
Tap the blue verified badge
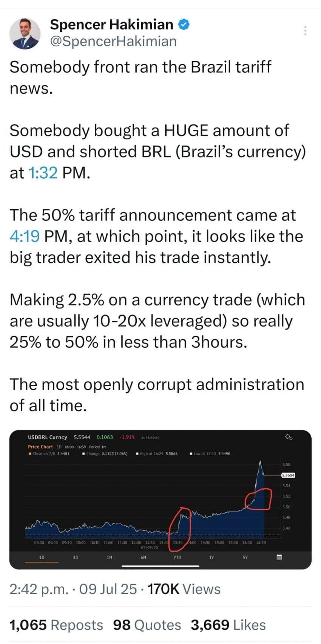[183, 25]
